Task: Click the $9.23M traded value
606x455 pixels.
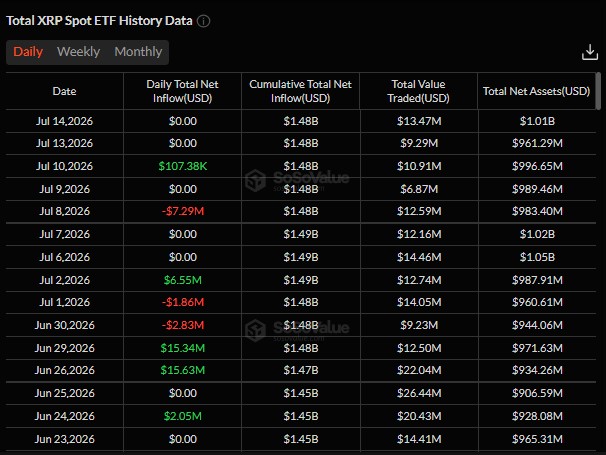Action: coord(419,325)
